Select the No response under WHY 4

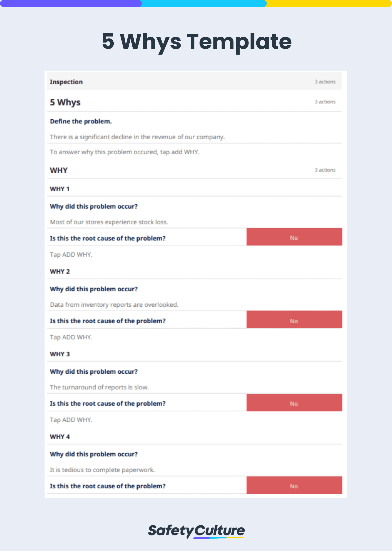coord(294,485)
